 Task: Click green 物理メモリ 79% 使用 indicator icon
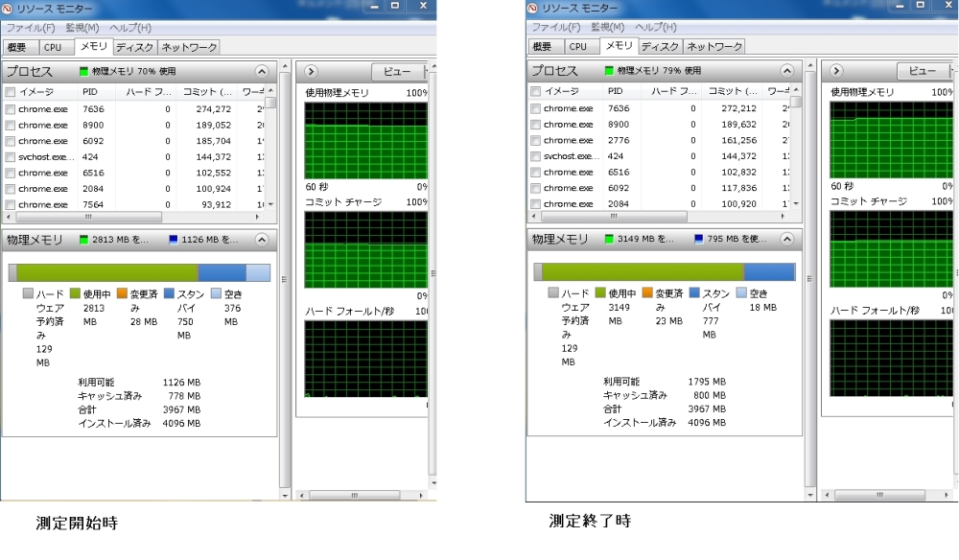point(610,71)
